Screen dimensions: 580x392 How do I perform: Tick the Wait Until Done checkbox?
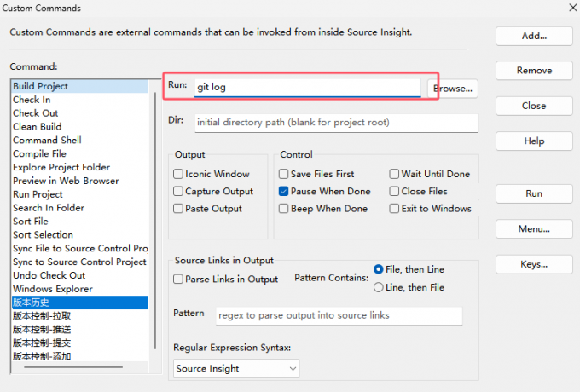coord(394,174)
